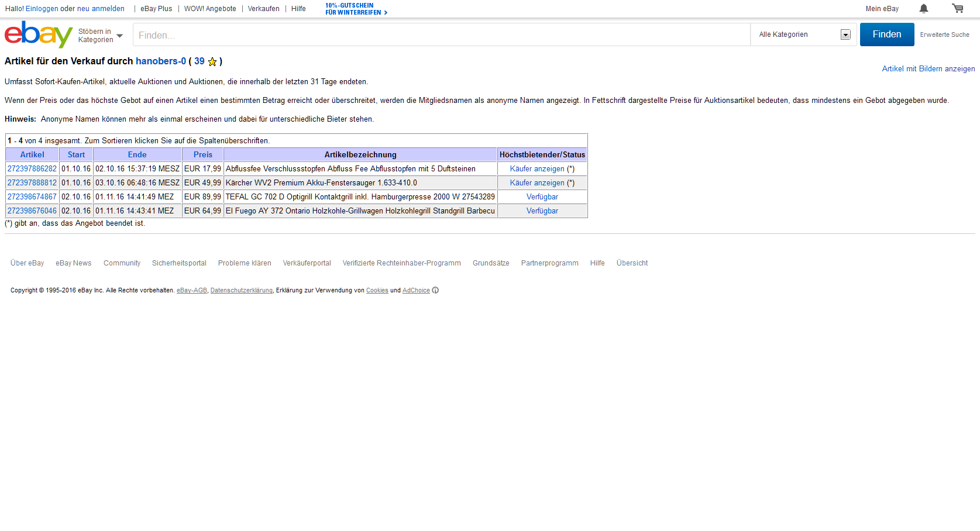Open Hilfe in top bar
This screenshot has height=531, width=980.
[298, 9]
